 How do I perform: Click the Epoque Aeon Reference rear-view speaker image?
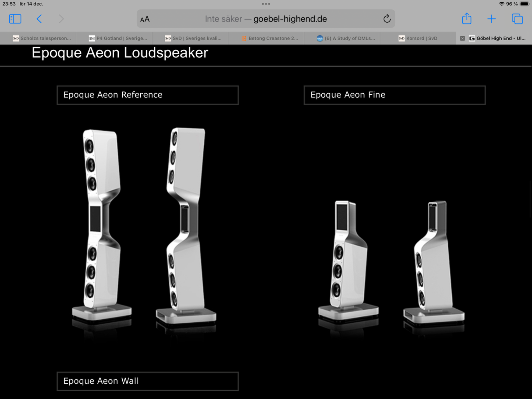point(186,226)
